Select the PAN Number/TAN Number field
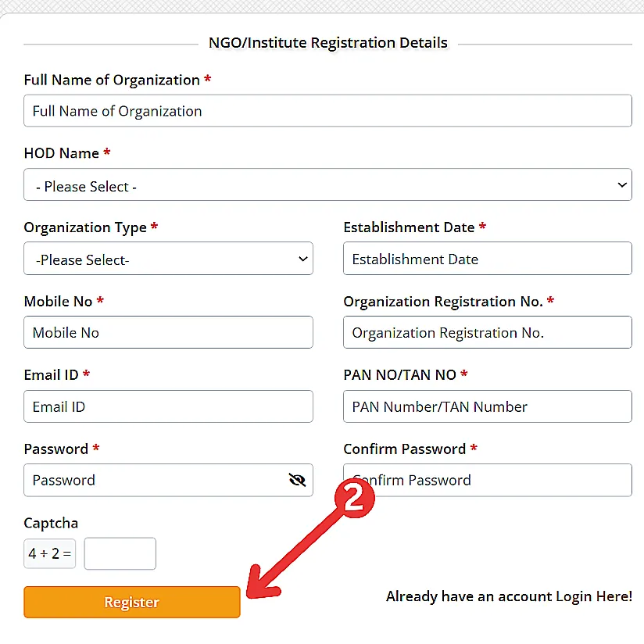The image size is (644, 644). (487, 406)
